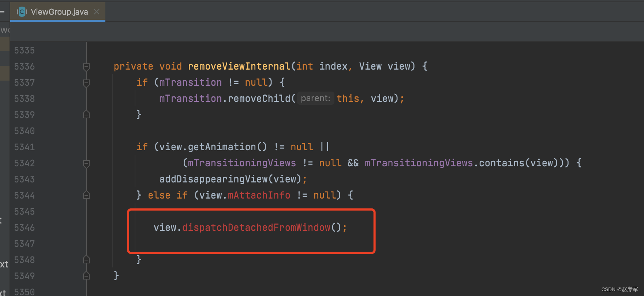
Task: Click the Java class icon on ViewGroup.java tab
Action: (22, 12)
